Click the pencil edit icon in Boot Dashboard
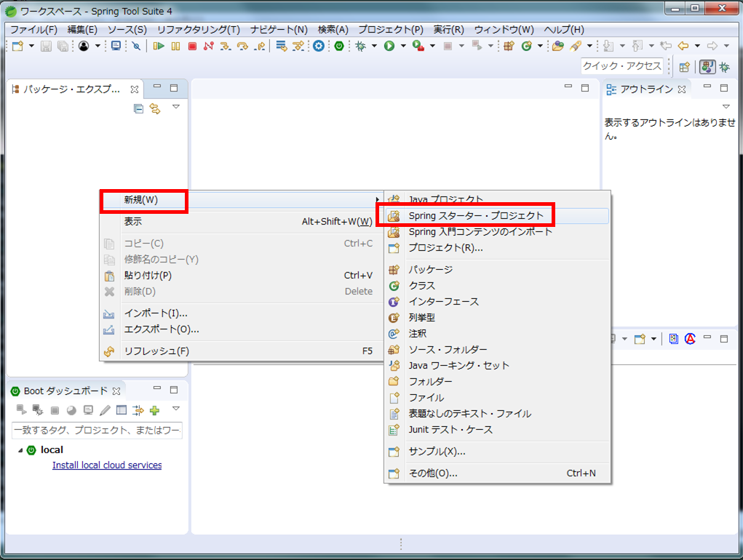This screenshot has width=743, height=560. (105, 410)
